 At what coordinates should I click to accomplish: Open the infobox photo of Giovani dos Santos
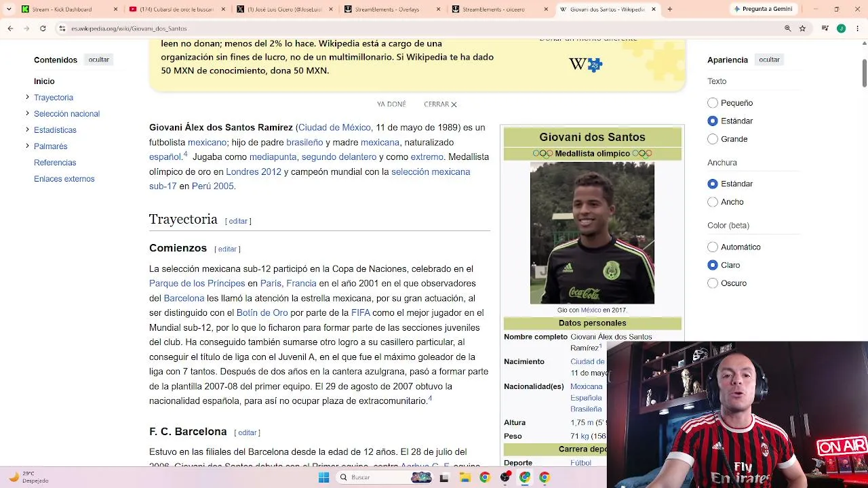[592, 233]
